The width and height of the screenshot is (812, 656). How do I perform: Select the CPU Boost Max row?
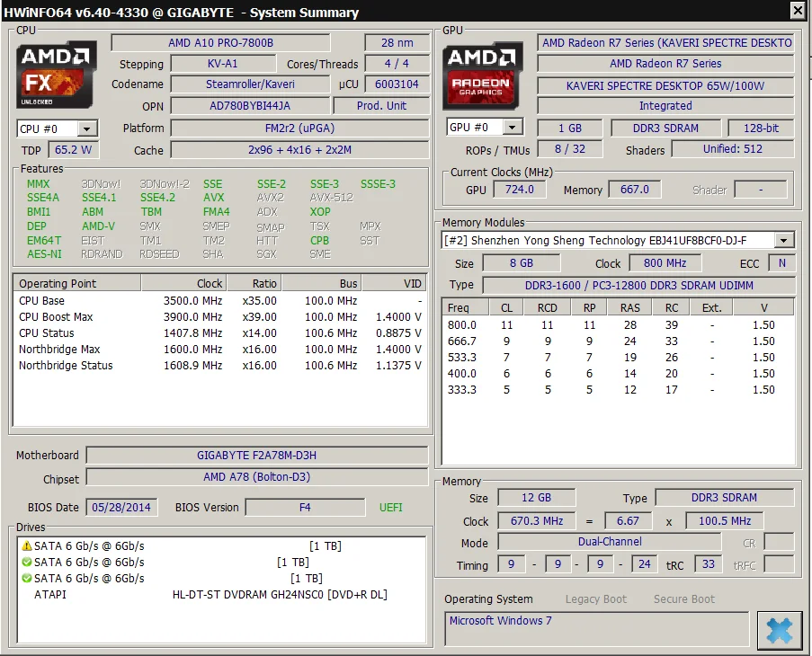click(220, 316)
